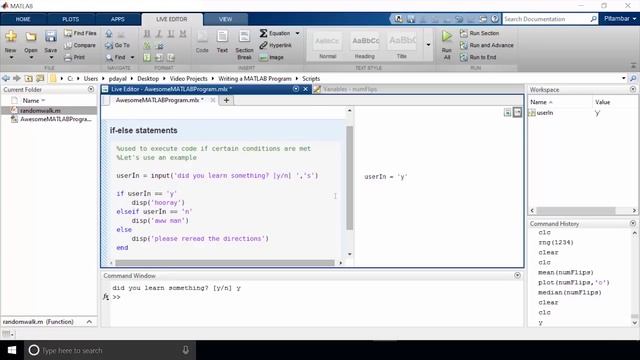Open the Save dropdown arrow

click(51, 58)
